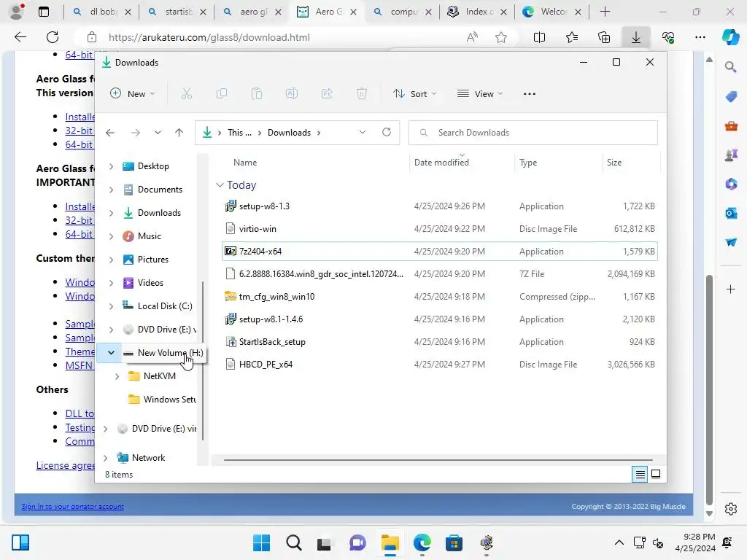Image resolution: width=747 pixels, height=560 pixels.
Task: Open a new browser tab
Action: click(x=605, y=12)
